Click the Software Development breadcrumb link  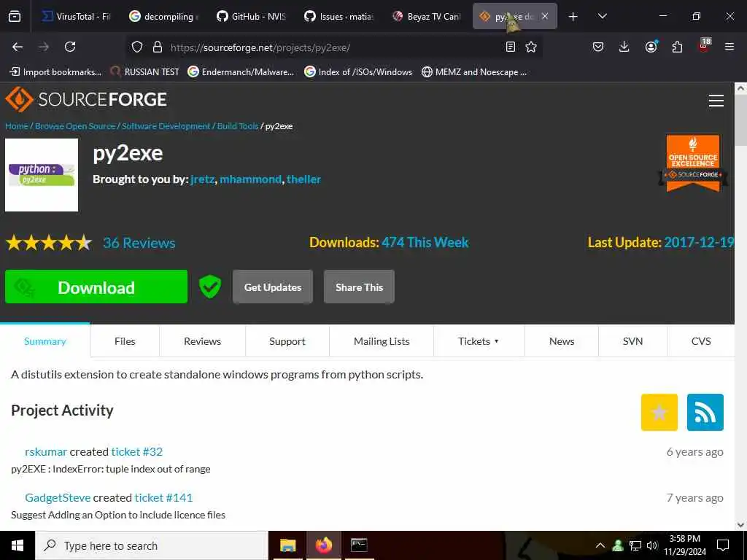point(166,126)
